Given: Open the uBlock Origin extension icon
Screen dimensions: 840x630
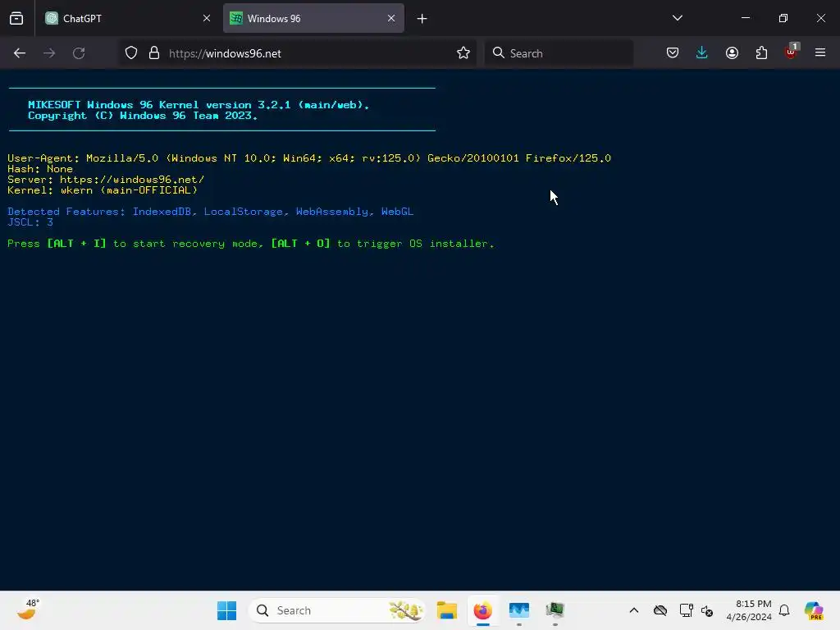Looking at the screenshot, I should (x=792, y=52).
